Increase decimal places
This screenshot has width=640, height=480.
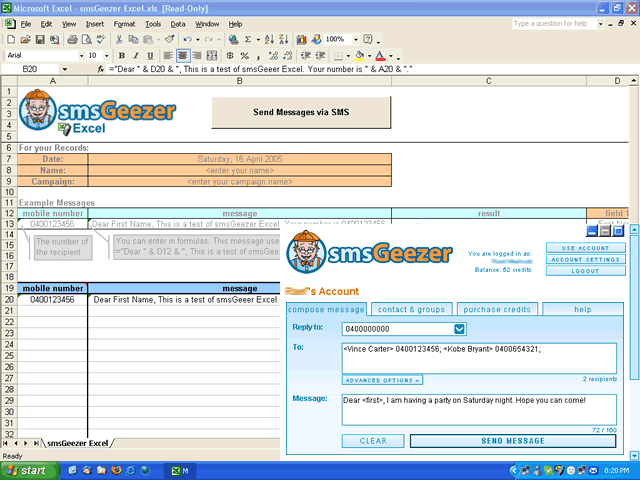[273, 56]
